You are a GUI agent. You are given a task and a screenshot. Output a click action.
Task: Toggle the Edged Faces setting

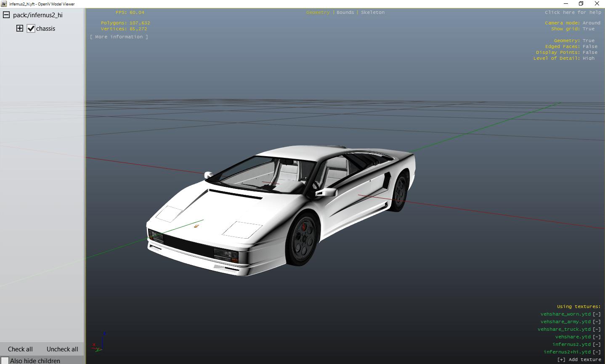[x=590, y=46]
